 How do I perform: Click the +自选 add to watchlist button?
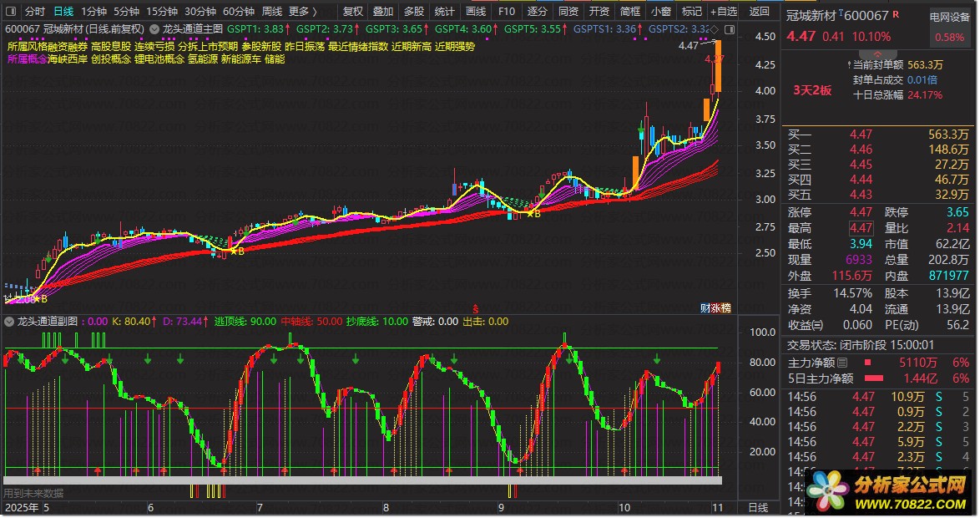(x=724, y=12)
